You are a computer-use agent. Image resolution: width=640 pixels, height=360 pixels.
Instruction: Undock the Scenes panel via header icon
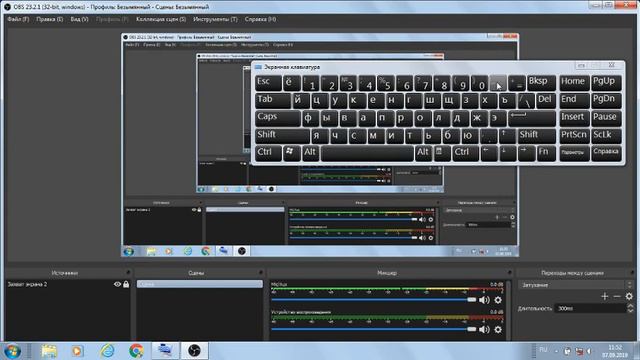(260, 272)
